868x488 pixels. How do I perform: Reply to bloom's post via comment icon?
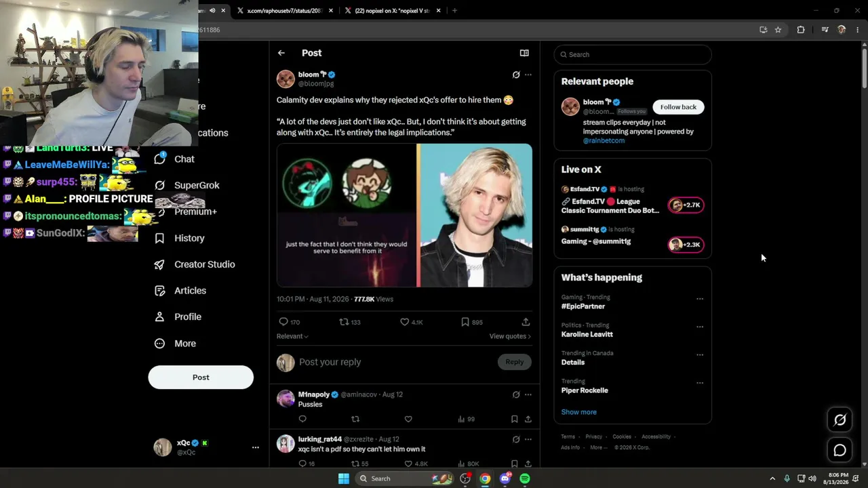[283, 322]
